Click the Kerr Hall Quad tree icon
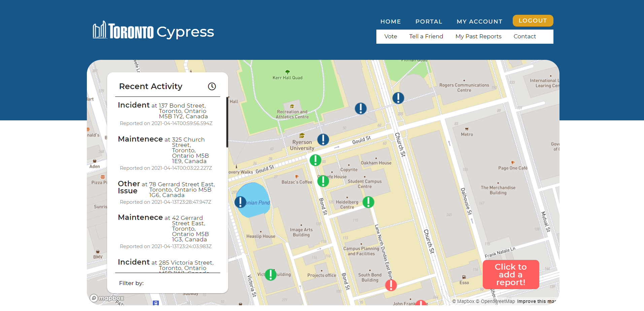 287,72
